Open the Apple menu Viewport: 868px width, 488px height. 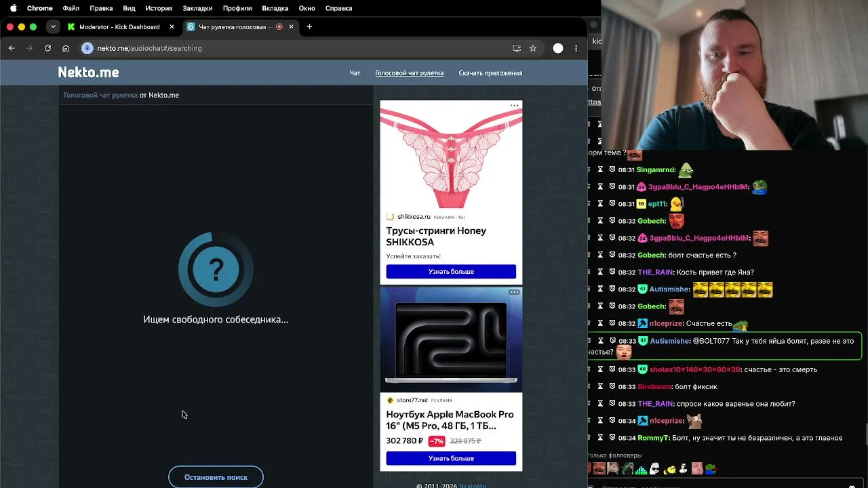13,8
